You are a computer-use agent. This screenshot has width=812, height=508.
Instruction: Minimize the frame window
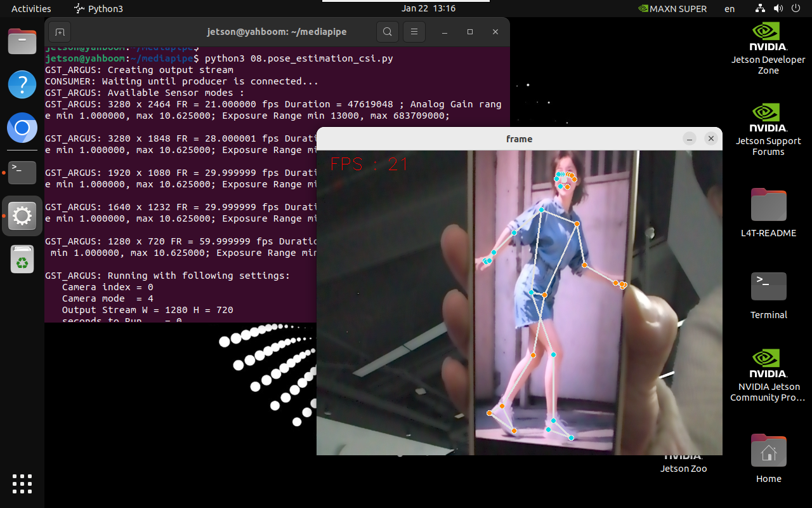pos(690,138)
